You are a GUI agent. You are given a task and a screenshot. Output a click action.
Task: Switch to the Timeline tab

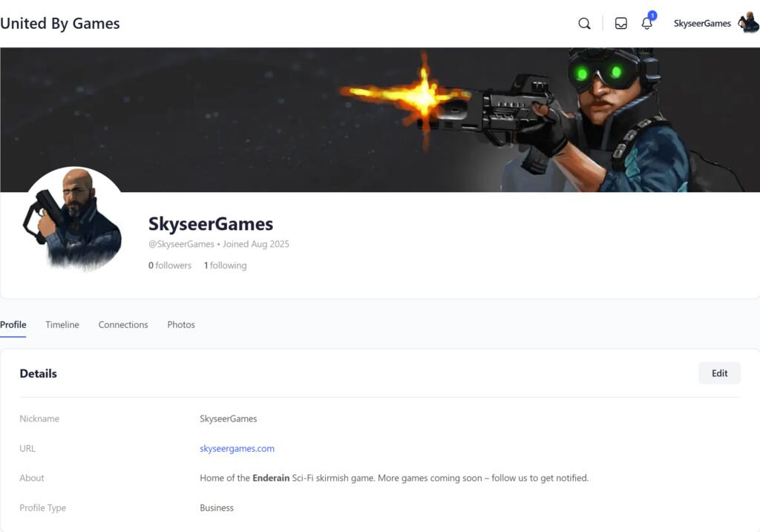coord(62,325)
